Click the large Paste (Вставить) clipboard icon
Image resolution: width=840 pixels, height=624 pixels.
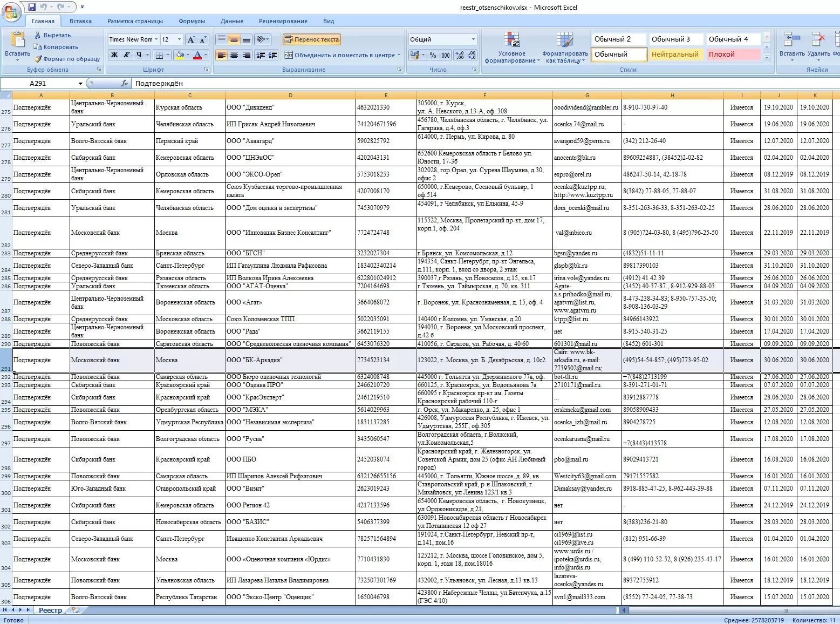[17, 40]
